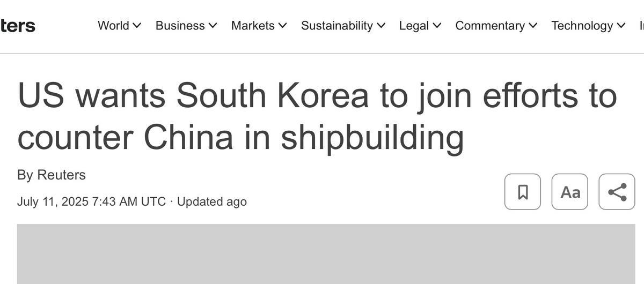
Task: Expand the chevron beside Legal
Action: 437,26
